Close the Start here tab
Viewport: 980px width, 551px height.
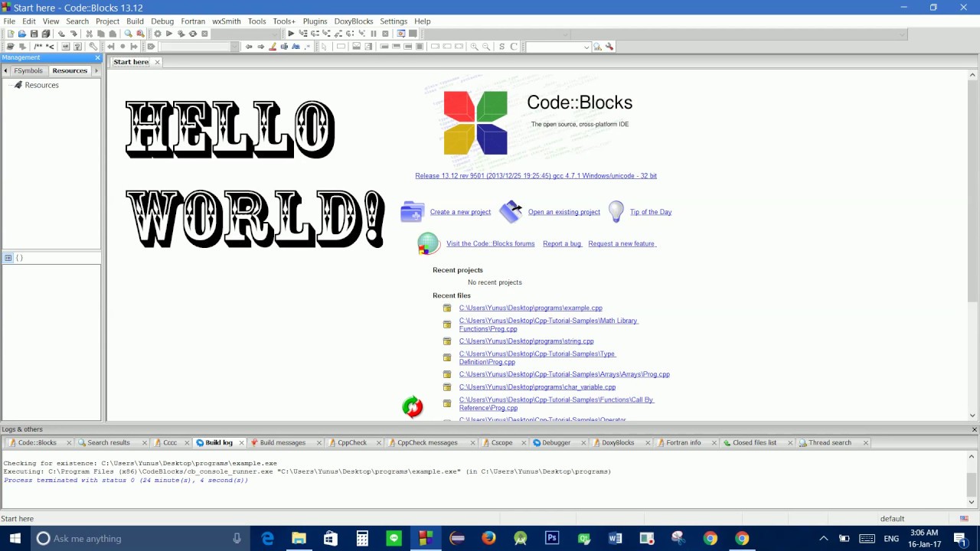coord(157,62)
